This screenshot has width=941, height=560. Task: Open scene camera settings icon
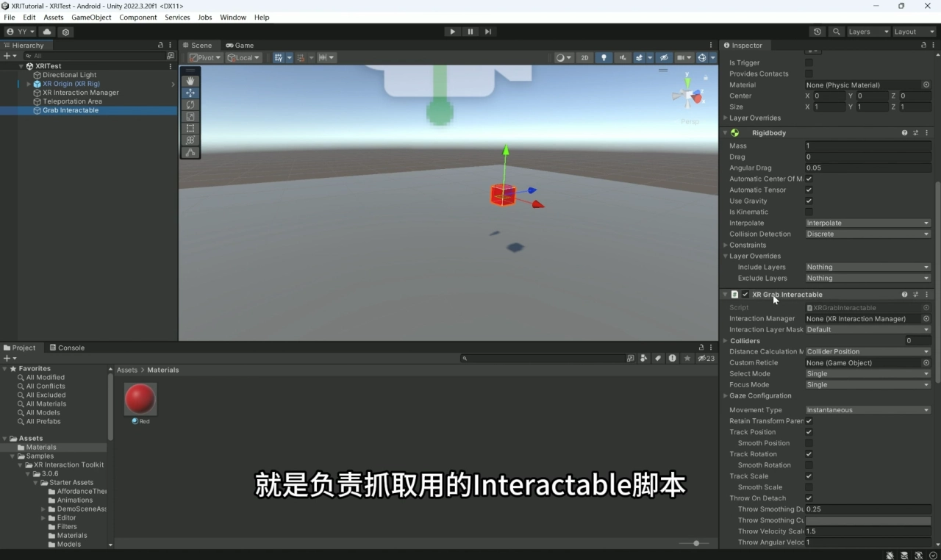tap(681, 57)
